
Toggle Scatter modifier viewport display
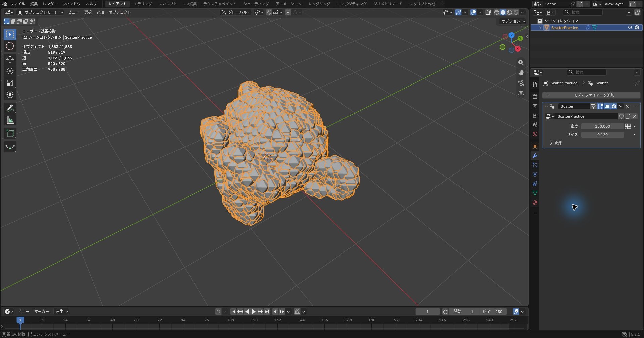(607, 106)
